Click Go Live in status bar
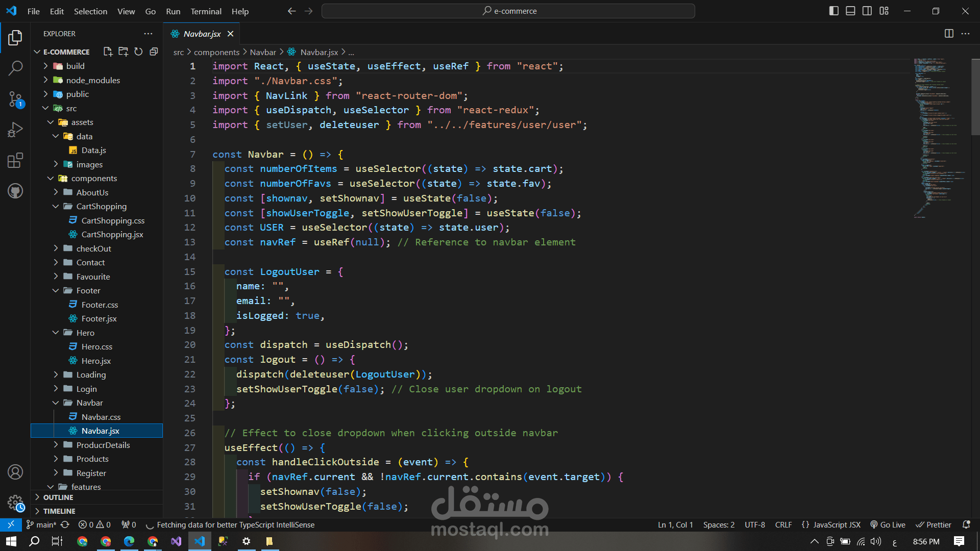The image size is (980, 551). tap(888, 524)
